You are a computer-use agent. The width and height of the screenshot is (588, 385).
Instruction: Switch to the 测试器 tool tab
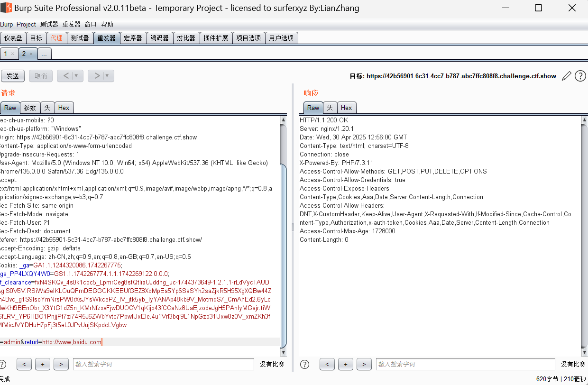(x=80, y=38)
